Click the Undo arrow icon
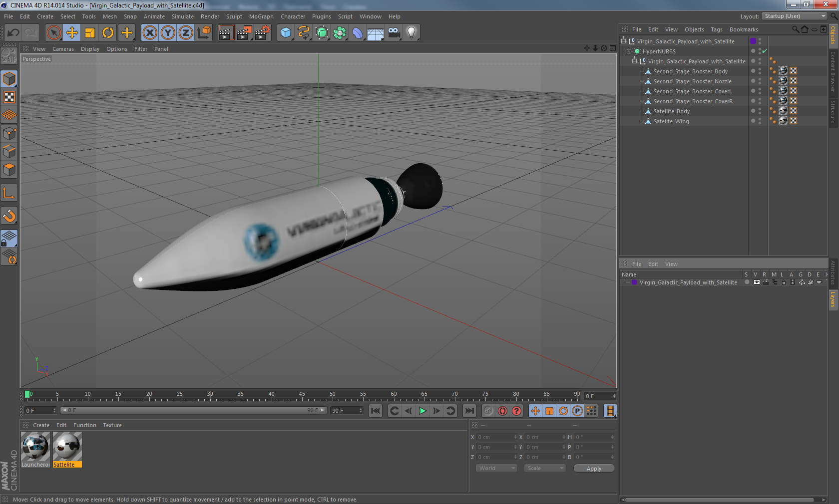The width and height of the screenshot is (839, 504). pos(13,33)
